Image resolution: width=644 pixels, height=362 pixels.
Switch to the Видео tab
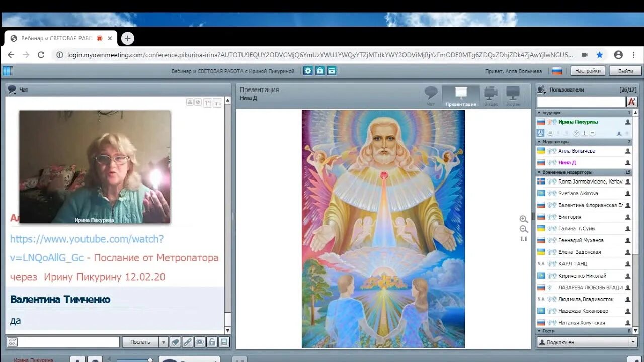click(x=491, y=96)
